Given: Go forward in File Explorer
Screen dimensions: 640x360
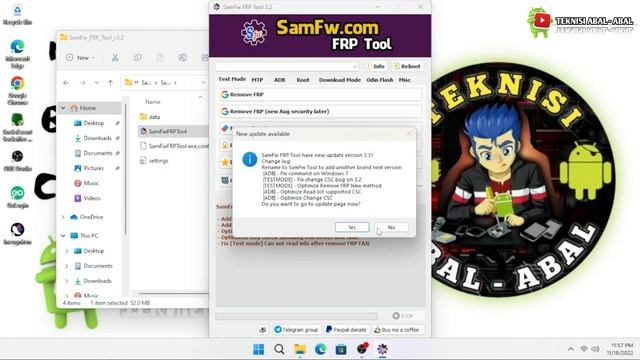Looking at the screenshot, I should tap(82, 83).
